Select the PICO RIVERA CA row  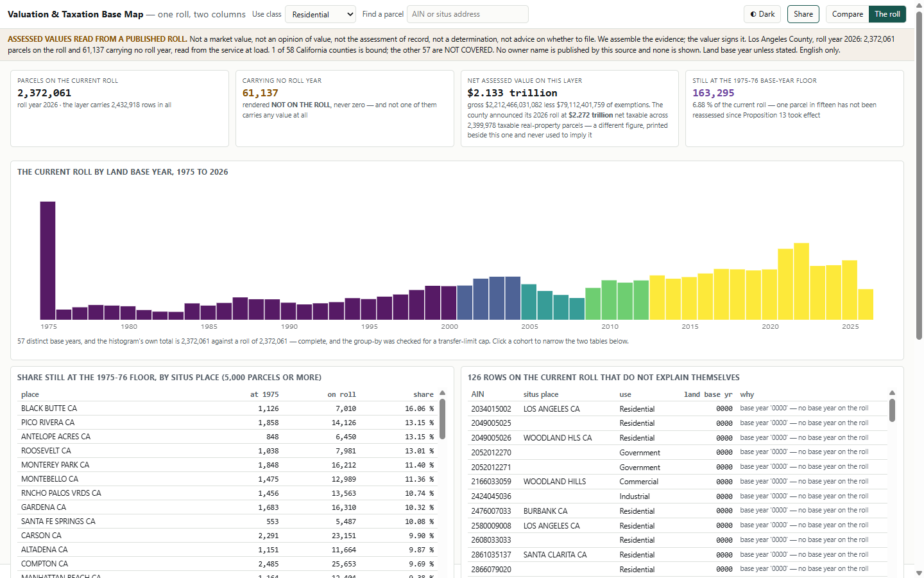228,423
